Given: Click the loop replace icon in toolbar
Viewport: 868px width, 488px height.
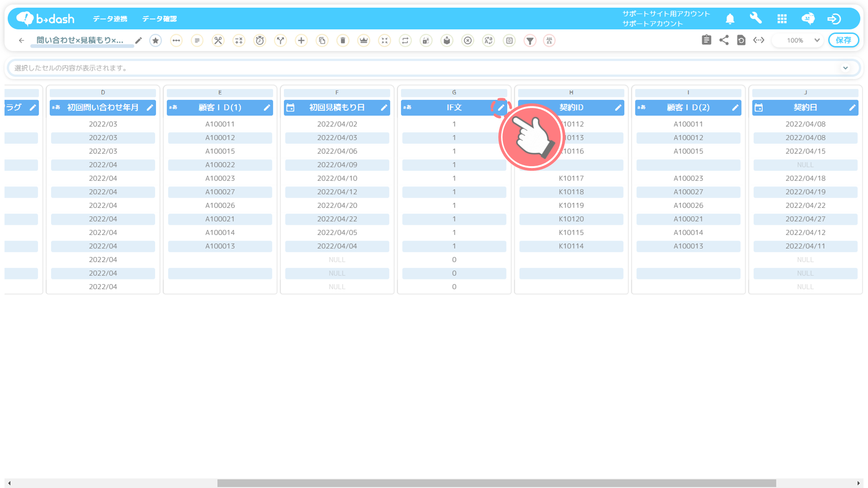Looking at the screenshot, I should (405, 40).
